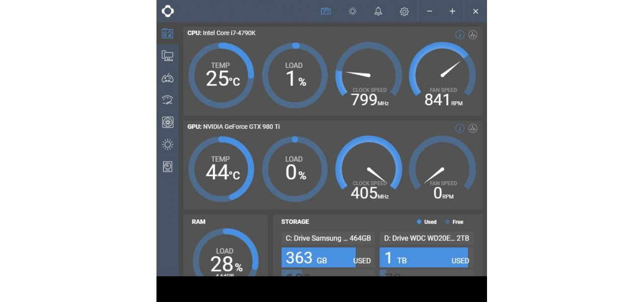644x302 pixels.
Task: Open the lighting sidebar icon
Action: pyautogui.click(x=168, y=144)
